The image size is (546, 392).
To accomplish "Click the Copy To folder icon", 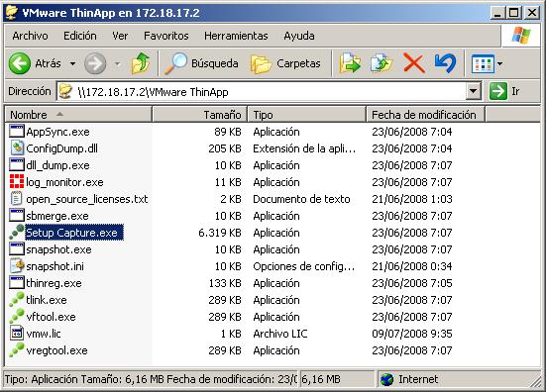I will coord(382,63).
